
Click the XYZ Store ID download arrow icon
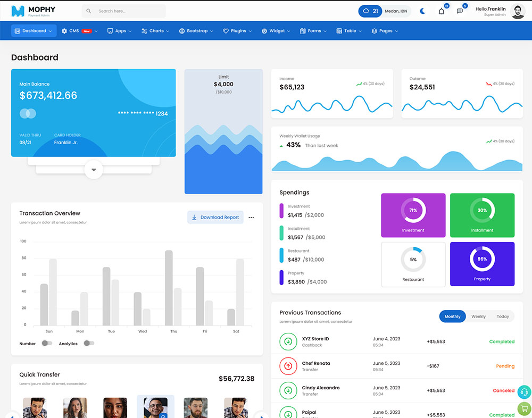(288, 341)
